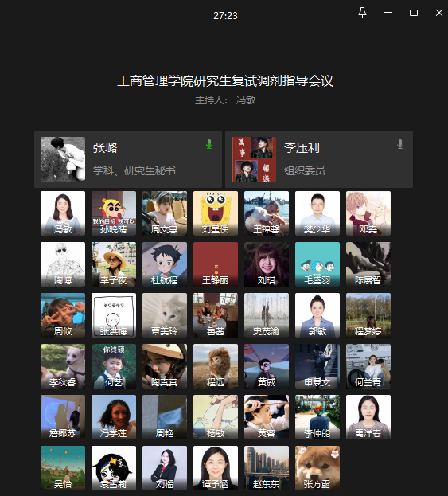The image size is (448, 496).
Task: Pin the meeting window on top
Action: pos(362,13)
